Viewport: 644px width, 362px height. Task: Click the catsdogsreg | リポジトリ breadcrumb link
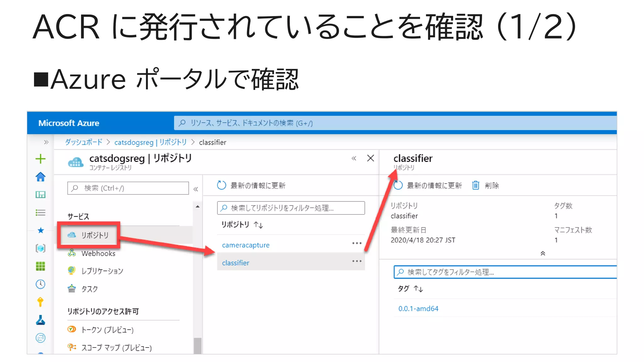pyautogui.click(x=151, y=142)
